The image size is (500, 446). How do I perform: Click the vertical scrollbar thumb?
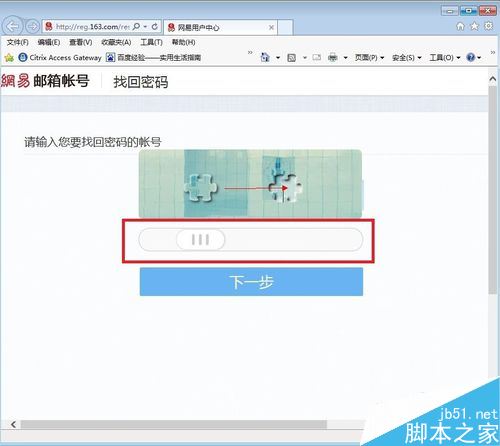coord(493,190)
